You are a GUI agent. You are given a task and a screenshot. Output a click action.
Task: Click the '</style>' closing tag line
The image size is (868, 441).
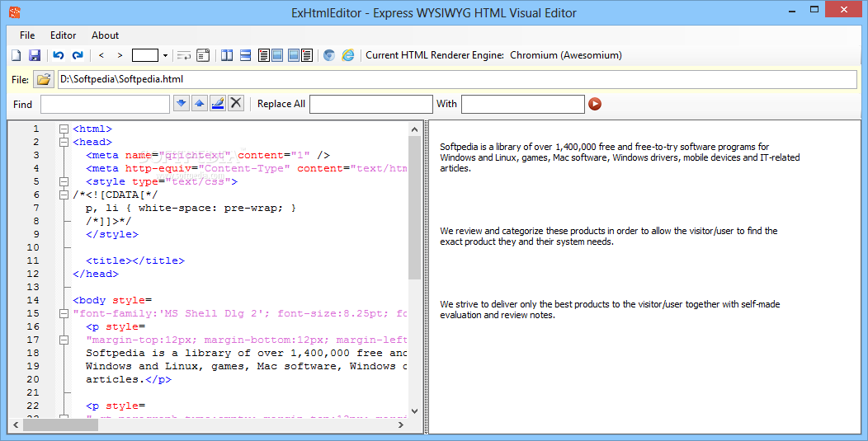point(112,234)
